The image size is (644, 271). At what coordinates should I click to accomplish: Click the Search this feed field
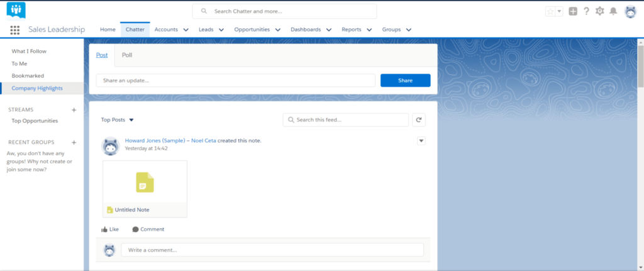pos(346,120)
